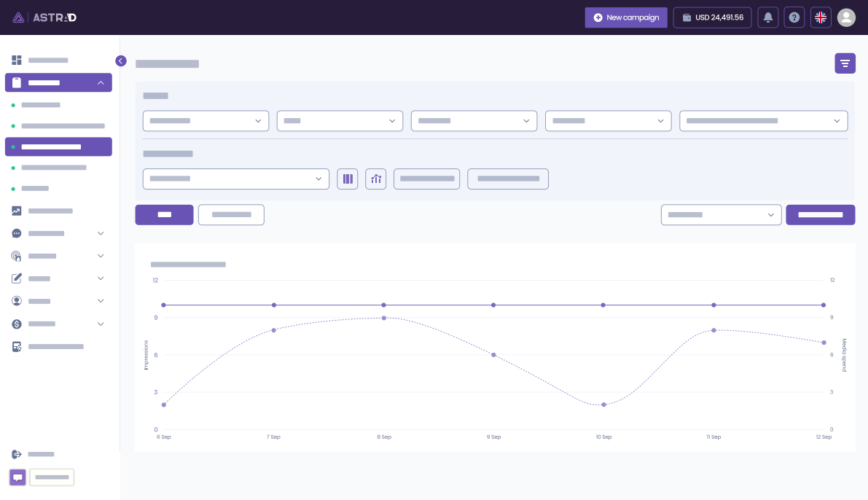Image resolution: width=868 pixels, height=500 pixels.
Task: Select the column chart view icon
Action: click(348, 179)
